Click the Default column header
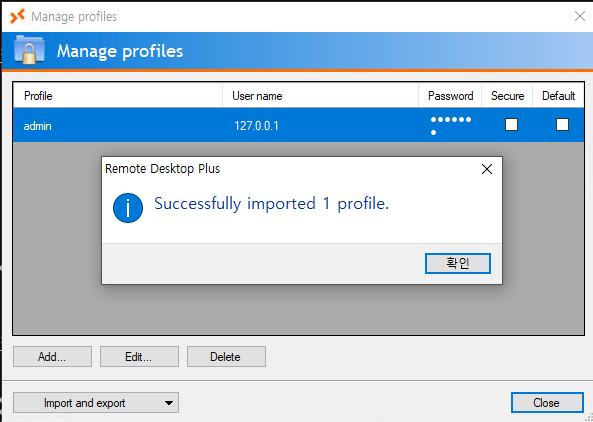This screenshot has width=593, height=422. (558, 96)
